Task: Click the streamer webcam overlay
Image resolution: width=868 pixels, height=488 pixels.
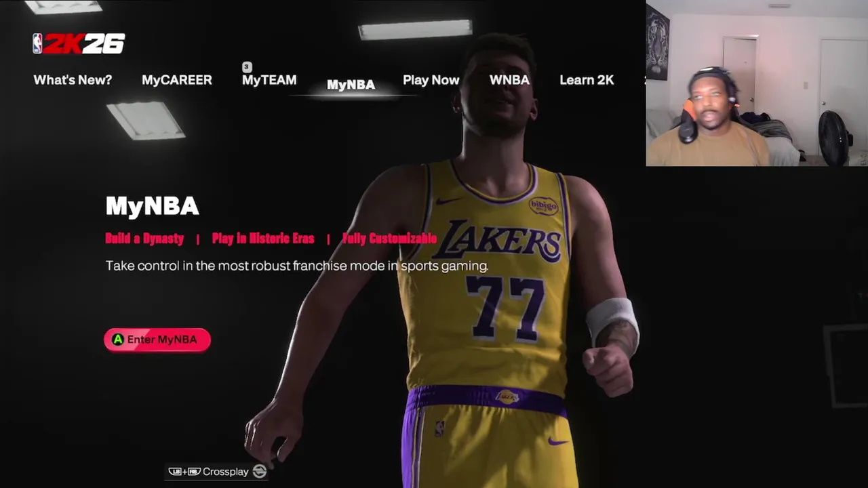Action: [757, 84]
